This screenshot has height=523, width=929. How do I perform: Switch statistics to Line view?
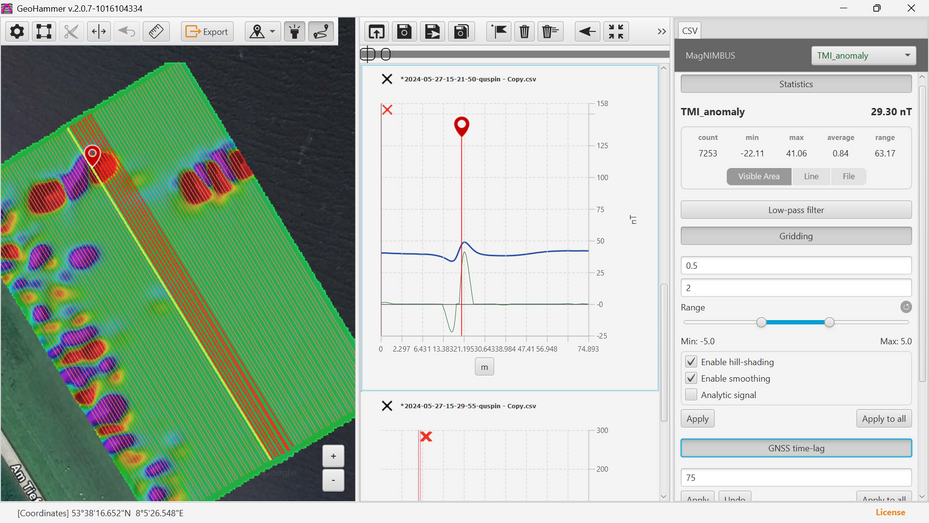coord(811,176)
